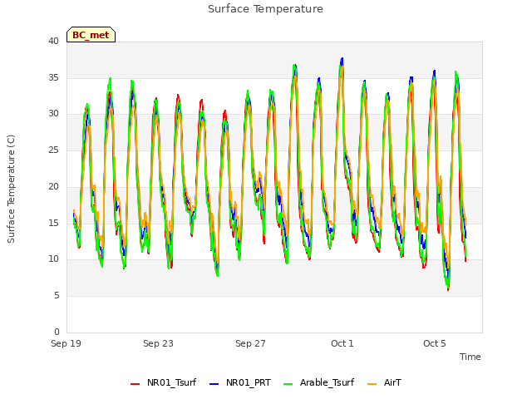Click the 35 y-axis tick label
Viewport: 532px width, 399px height.
[53, 77]
